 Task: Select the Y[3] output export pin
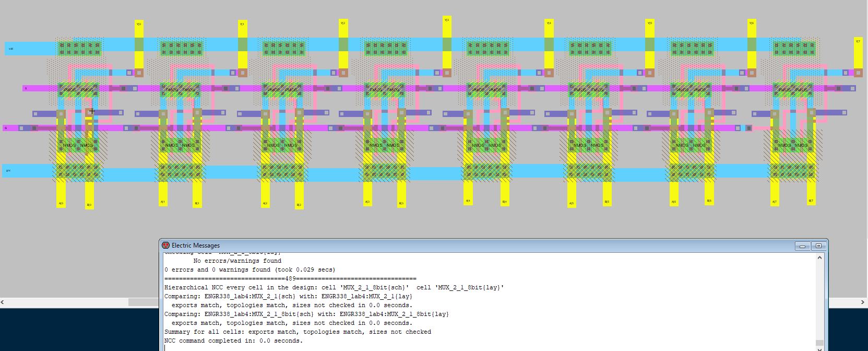click(x=447, y=20)
